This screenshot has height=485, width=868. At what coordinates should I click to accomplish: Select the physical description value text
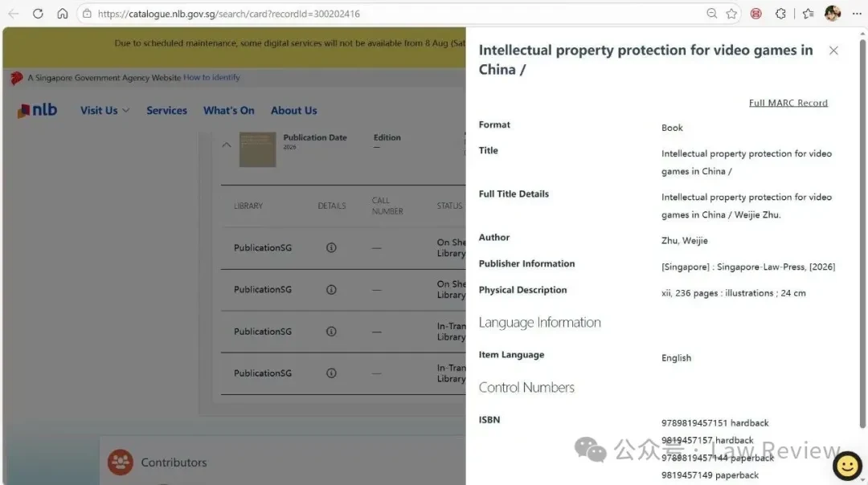click(x=734, y=293)
